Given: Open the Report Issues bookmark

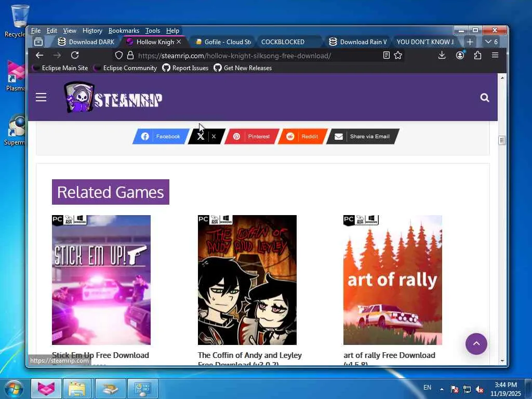Looking at the screenshot, I should click(x=185, y=68).
